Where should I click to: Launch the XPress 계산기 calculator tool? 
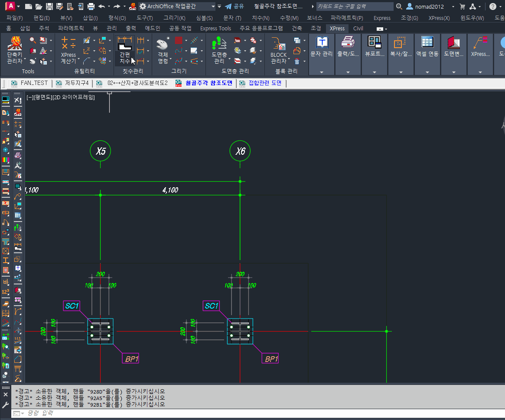pyautogui.click(x=68, y=50)
